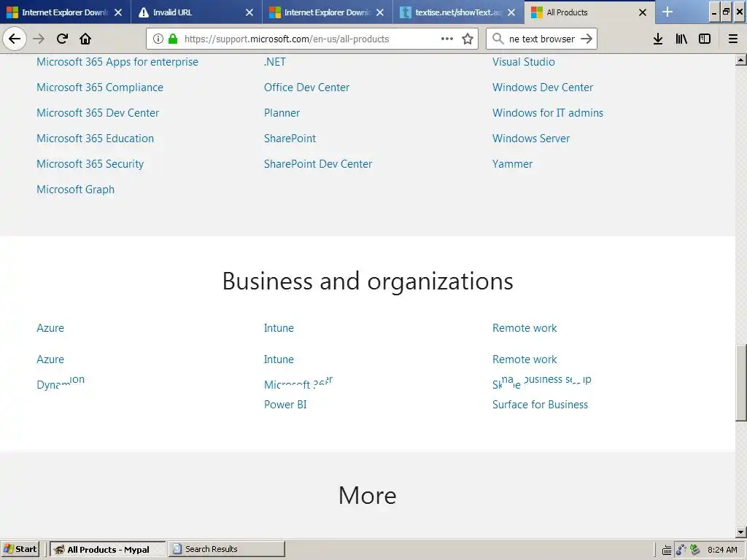747x560 pixels.
Task: Click the search magnifier icon
Action: pos(498,39)
